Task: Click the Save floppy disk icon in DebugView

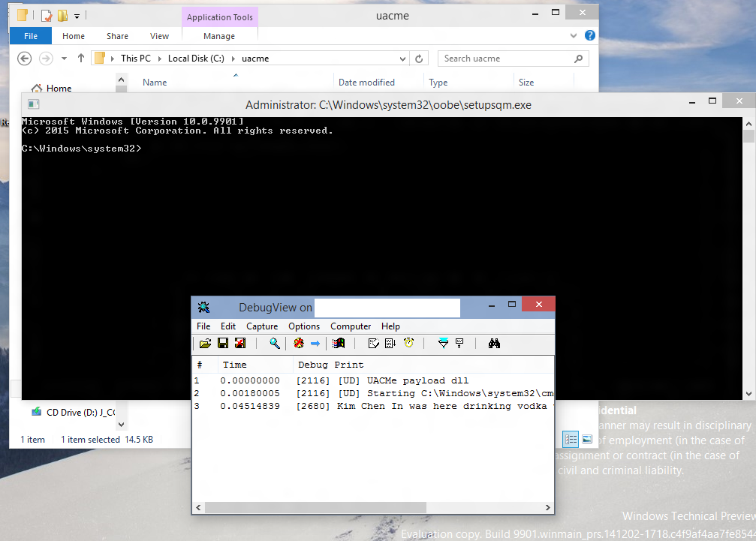Action: pyautogui.click(x=223, y=344)
